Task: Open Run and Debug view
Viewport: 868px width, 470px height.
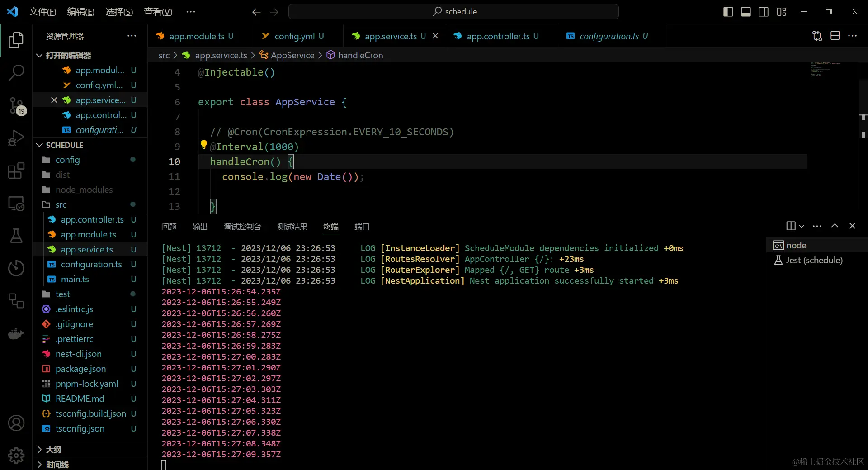Action: (x=16, y=138)
